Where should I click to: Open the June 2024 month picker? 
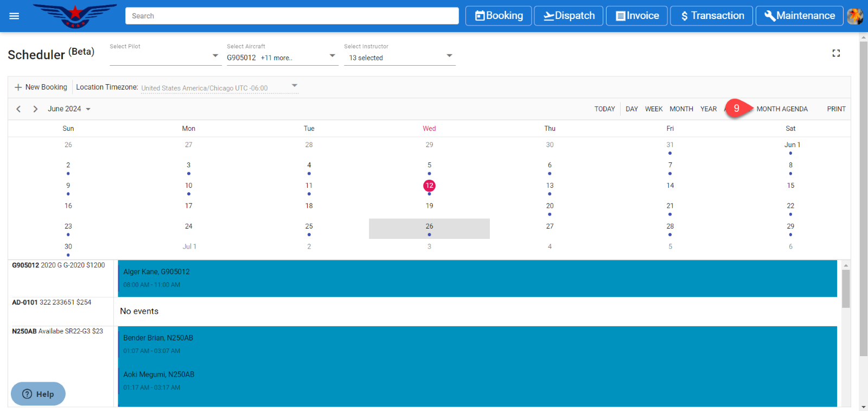[69, 109]
